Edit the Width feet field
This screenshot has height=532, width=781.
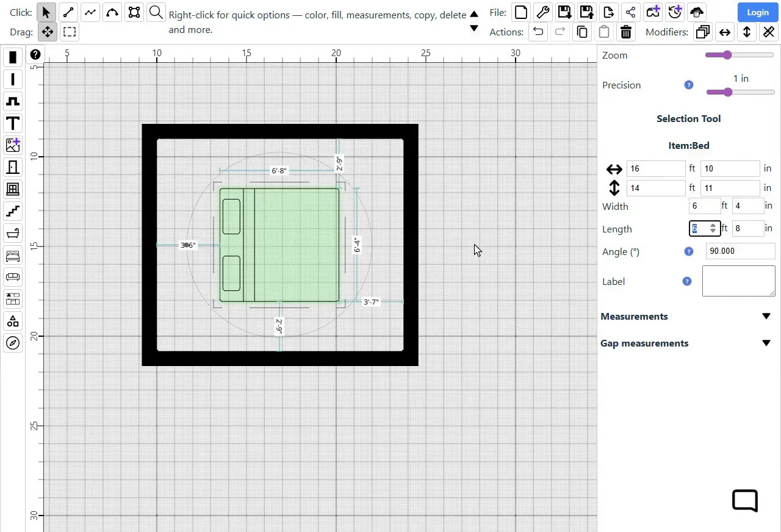tap(705, 206)
